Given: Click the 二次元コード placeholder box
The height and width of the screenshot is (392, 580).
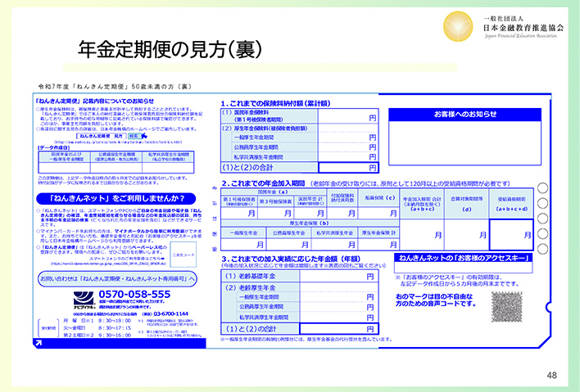Looking at the screenshot, I should [184, 255].
